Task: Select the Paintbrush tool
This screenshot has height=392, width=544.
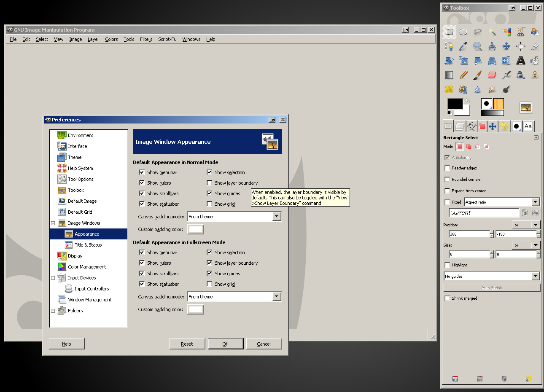Action: coord(478,75)
